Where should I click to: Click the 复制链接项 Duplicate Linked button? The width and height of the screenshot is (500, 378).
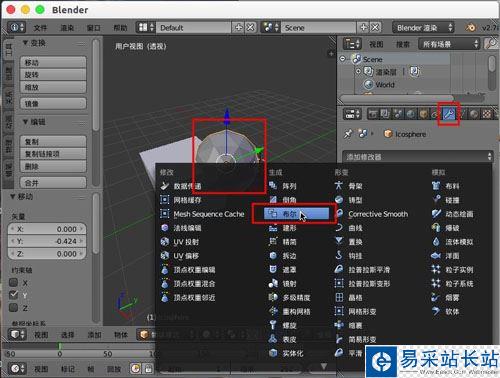pyautogui.click(x=53, y=154)
